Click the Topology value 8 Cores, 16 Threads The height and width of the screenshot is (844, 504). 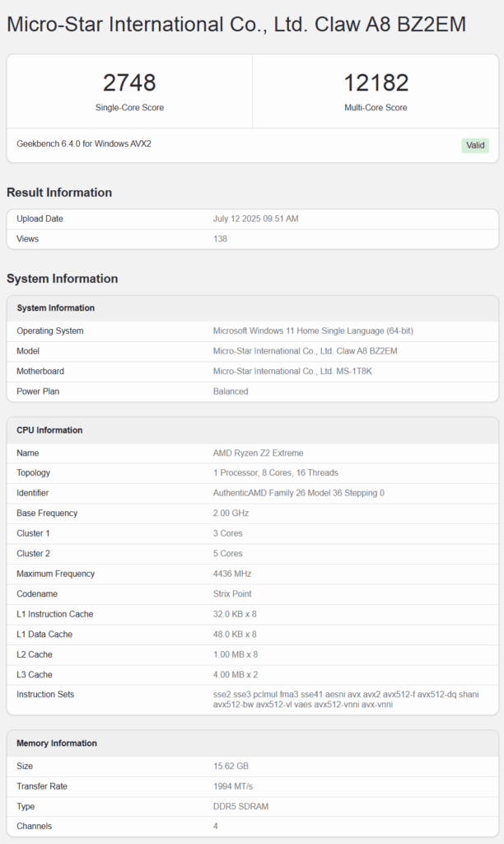(275, 472)
